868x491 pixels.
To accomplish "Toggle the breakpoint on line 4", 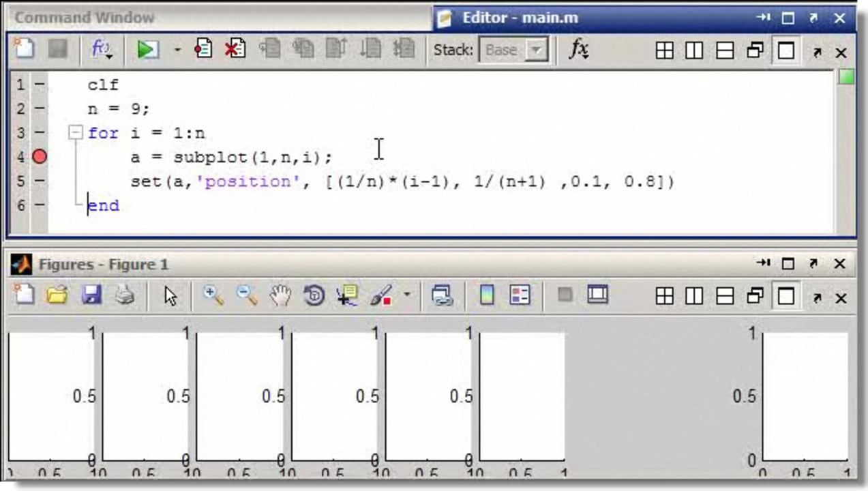I will tap(40, 157).
